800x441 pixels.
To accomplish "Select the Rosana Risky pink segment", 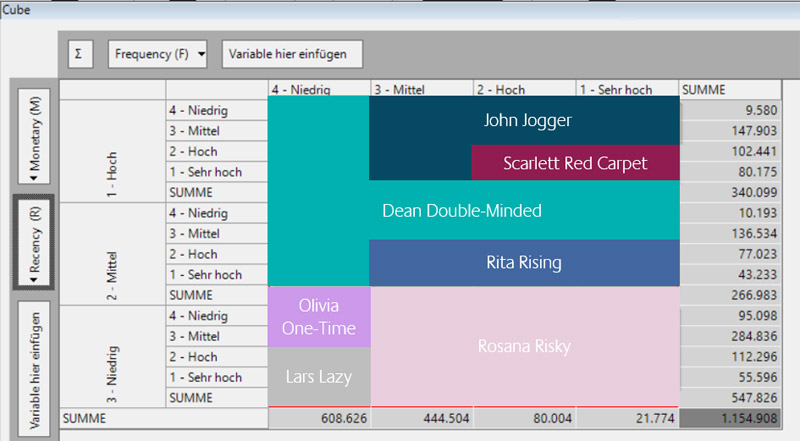I will [x=524, y=347].
